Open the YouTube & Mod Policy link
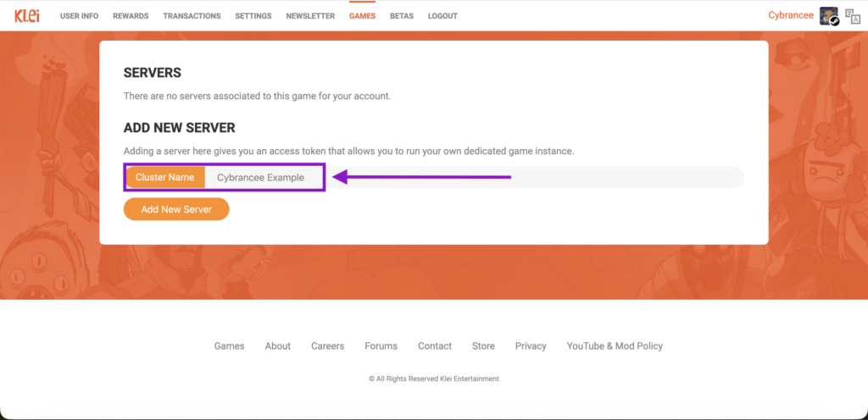Viewport: 868px width, 420px height. [615, 346]
